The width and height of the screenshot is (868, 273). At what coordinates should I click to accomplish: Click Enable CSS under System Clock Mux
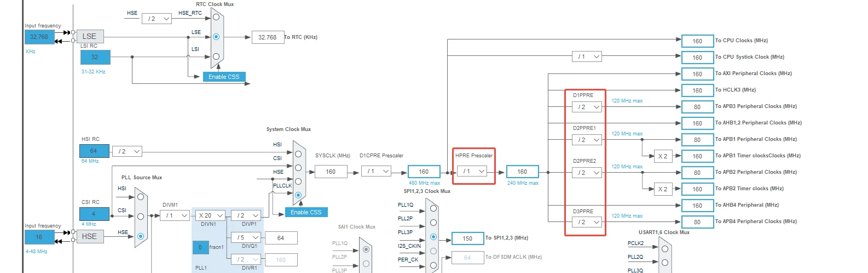click(x=306, y=212)
